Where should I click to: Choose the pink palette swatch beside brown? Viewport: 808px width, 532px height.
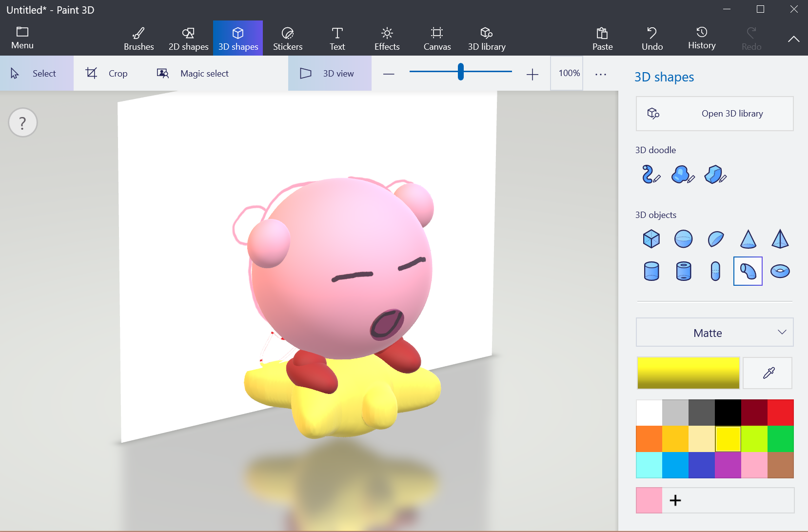(755, 465)
